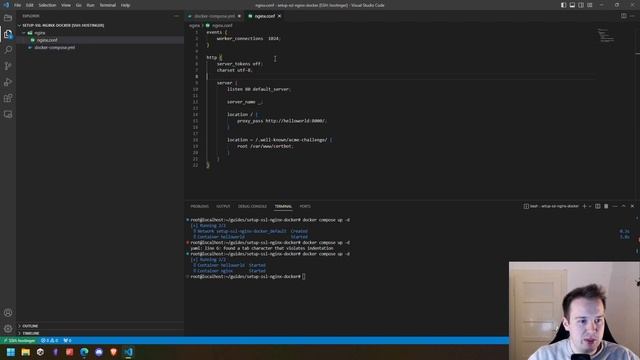
Task: Open the Accounts menu icon
Action: tap(8, 313)
